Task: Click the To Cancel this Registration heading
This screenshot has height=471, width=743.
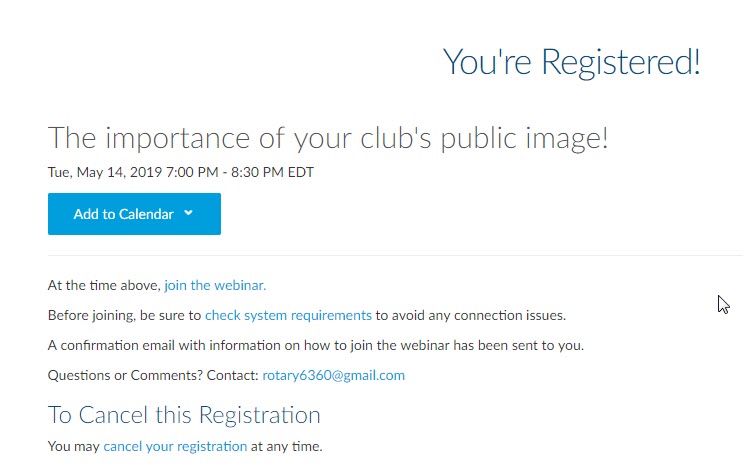Action: click(184, 415)
